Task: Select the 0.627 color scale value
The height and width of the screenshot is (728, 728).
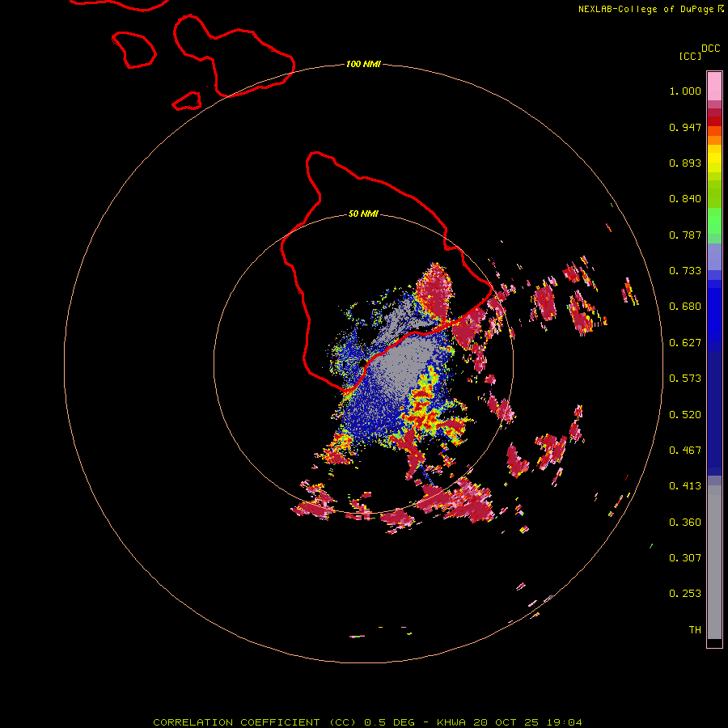Action: tap(685, 343)
